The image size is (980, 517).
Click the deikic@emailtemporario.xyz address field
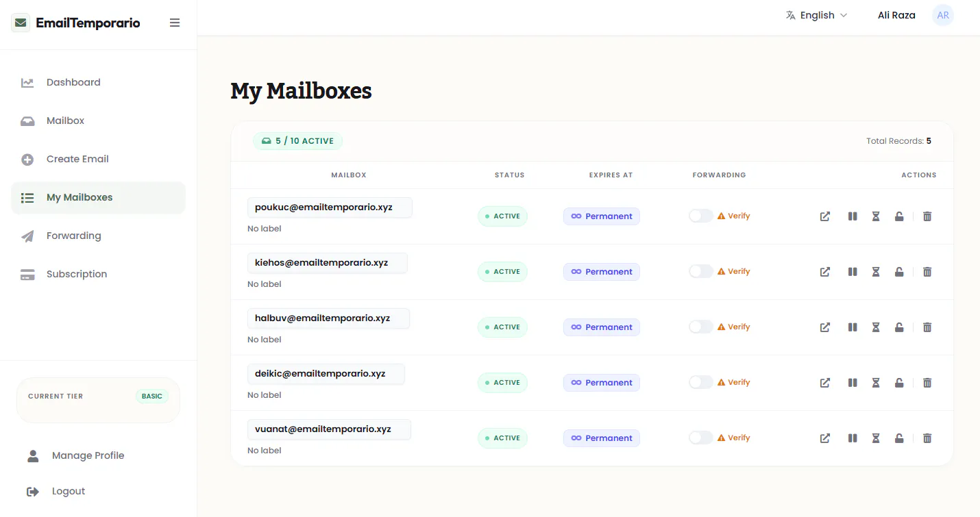pos(326,374)
